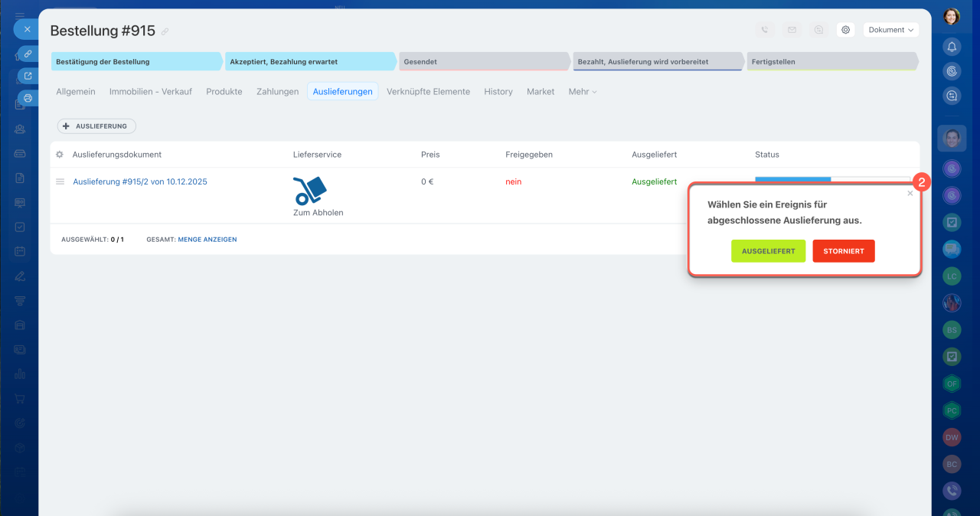Open row actions menu for Auslieferung #915/2

point(60,182)
